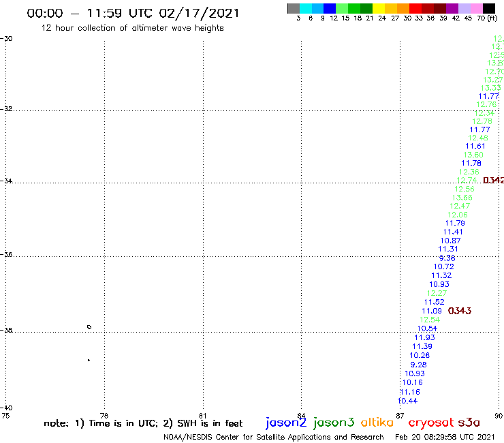504x443 pixels.
Task: Click the jason3 satellite label
Action: pyautogui.click(x=334, y=423)
